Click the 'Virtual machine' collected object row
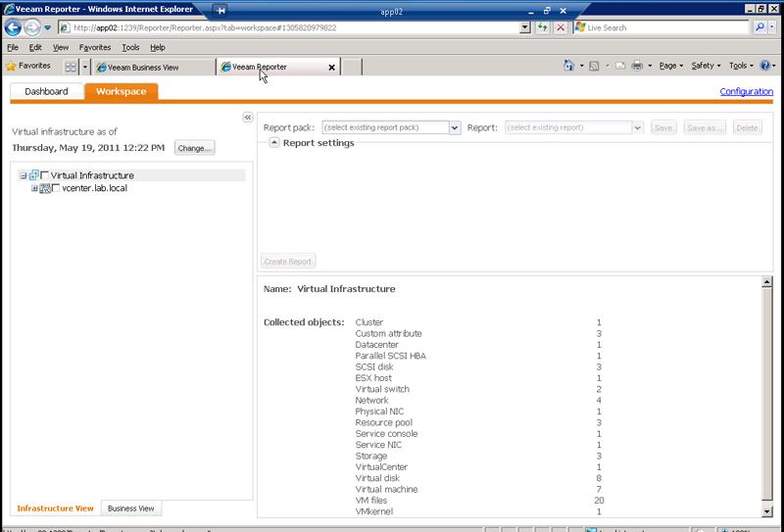The width and height of the screenshot is (784, 532). pyautogui.click(x=478, y=489)
